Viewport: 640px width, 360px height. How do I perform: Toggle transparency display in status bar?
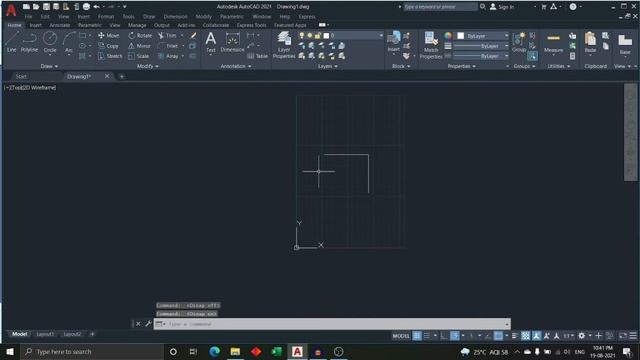tap(526, 336)
